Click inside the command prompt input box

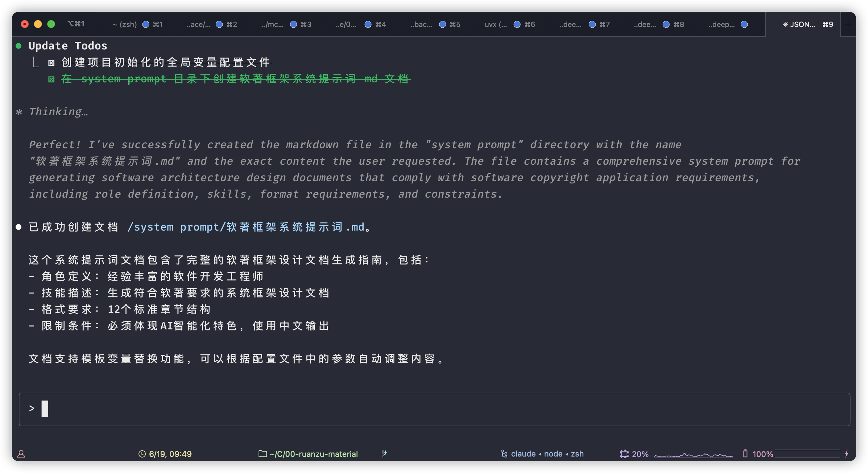click(x=434, y=409)
